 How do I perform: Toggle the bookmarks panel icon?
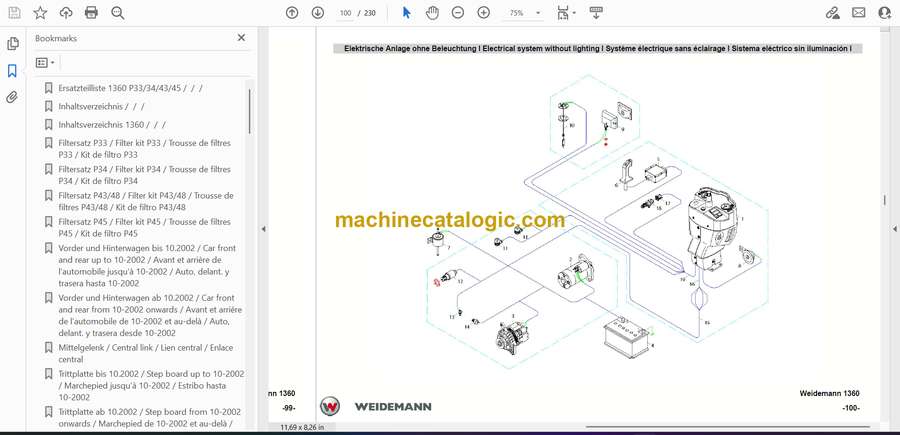(12, 71)
